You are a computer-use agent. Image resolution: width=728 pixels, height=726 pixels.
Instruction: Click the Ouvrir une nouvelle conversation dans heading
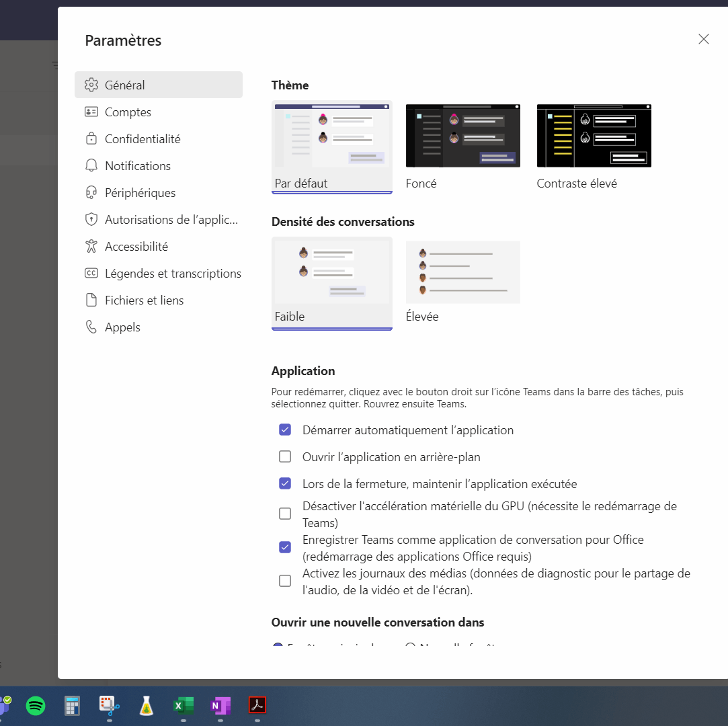[x=378, y=622]
